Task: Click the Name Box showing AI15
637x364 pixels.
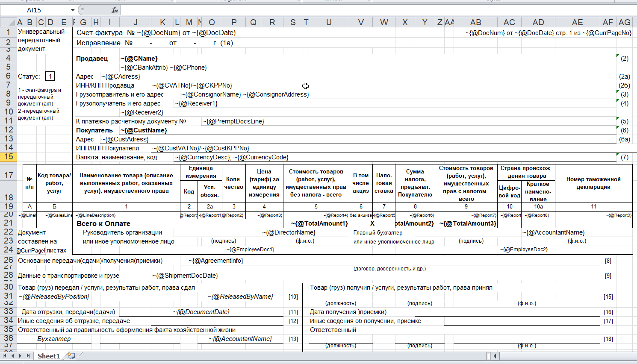Action: (34, 10)
